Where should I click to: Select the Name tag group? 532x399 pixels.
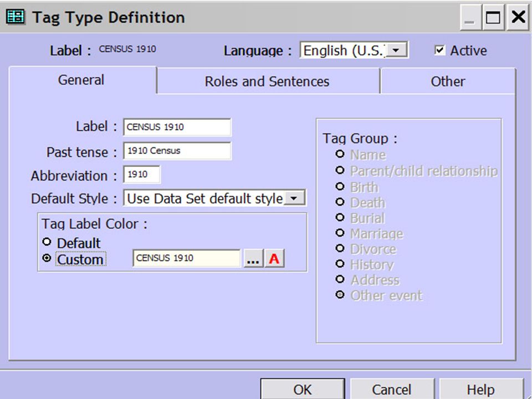pyautogui.click(x=340, y=154)
